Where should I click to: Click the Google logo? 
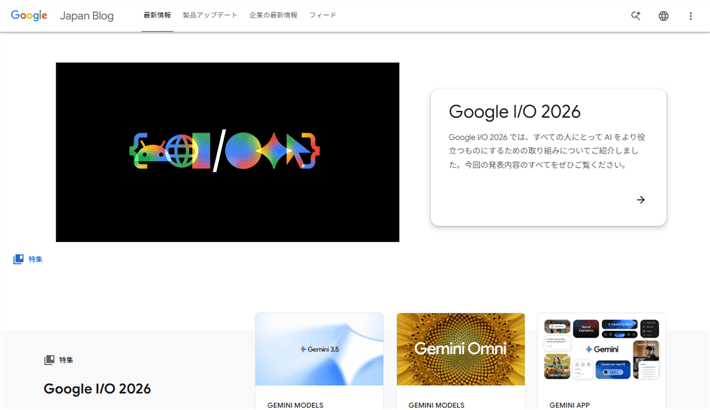click(x=29, y=15)
